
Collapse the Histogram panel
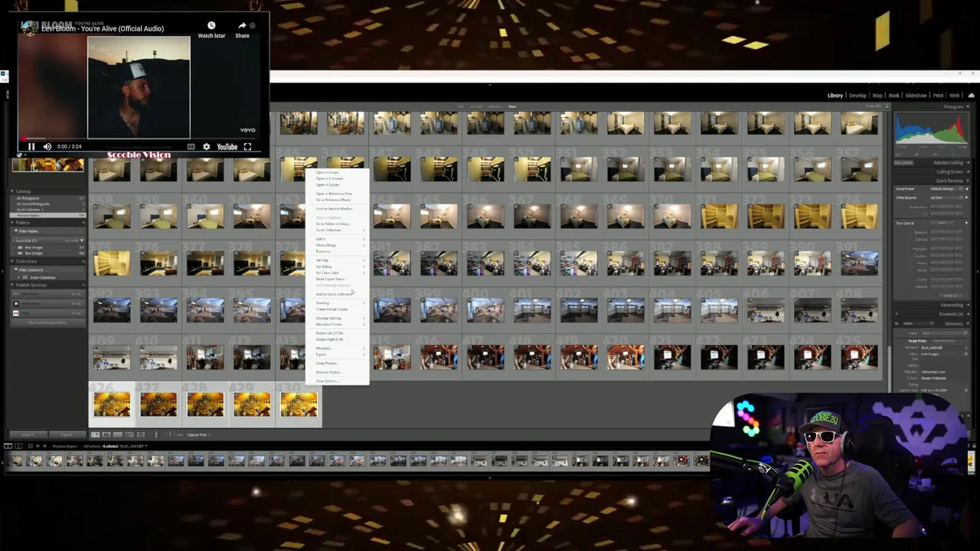click(x=968, y=106)
